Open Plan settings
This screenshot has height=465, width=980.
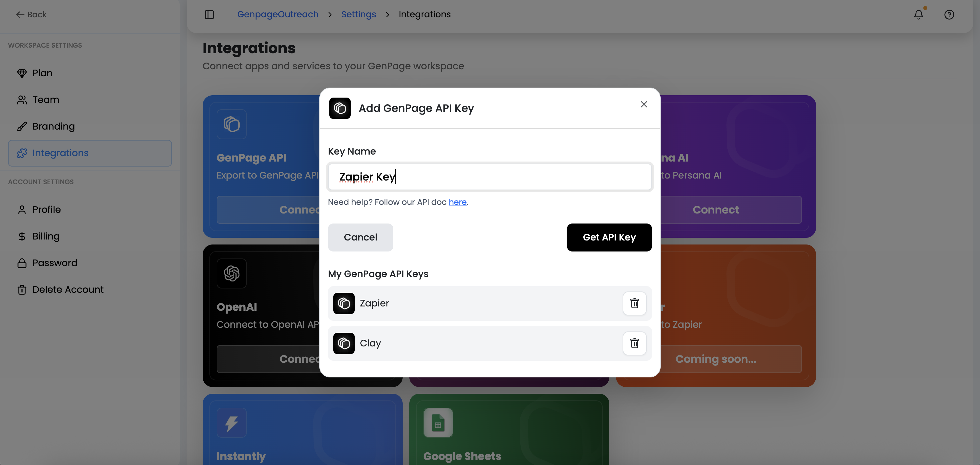[x=90, y=73]
